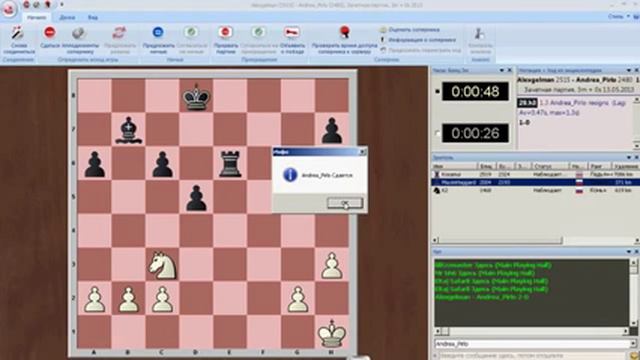Click the Имя column header in spectators list
The height and width of the screenshot is (360, 640).
point(455,167)
